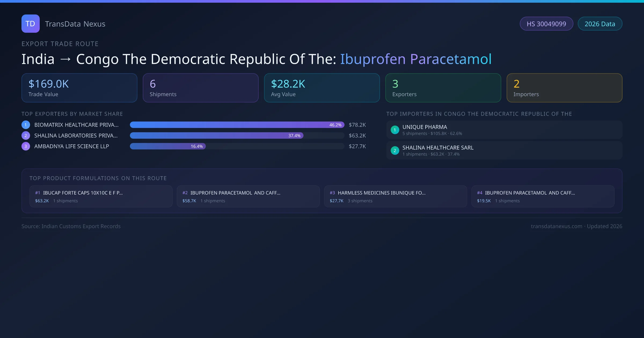Viewport: 644px width, 338px height.
Task: Expand the BIOMATRIX HEALTHCARE PRIVA... truncated name
Action: [x=76, y=124]
